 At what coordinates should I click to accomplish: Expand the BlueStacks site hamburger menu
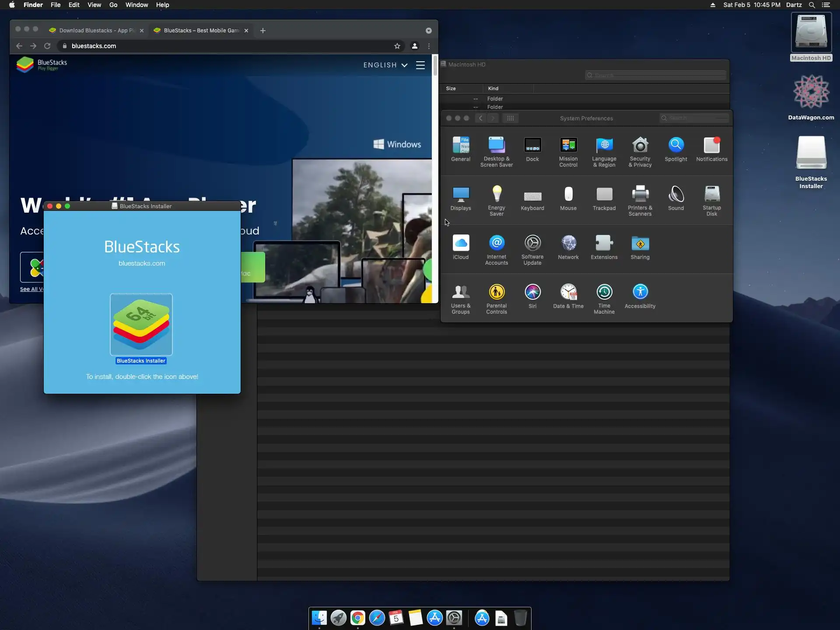[x=420, y=65]
